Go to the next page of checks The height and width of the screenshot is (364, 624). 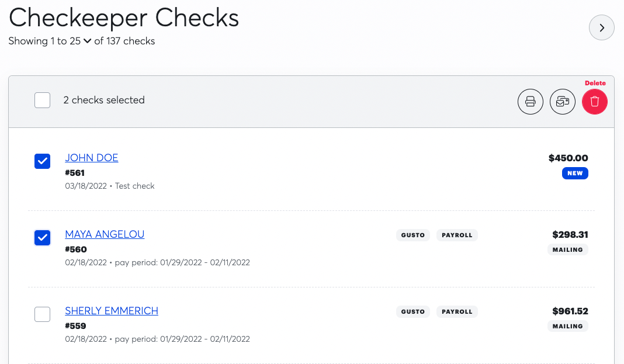[x=601, y=27]
